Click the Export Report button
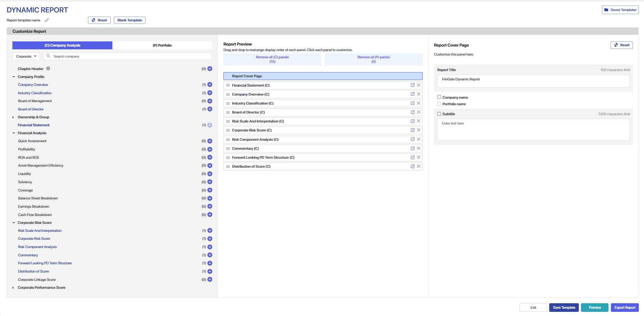The width and height of the screenshot is (644, 316). click(624, 307)
